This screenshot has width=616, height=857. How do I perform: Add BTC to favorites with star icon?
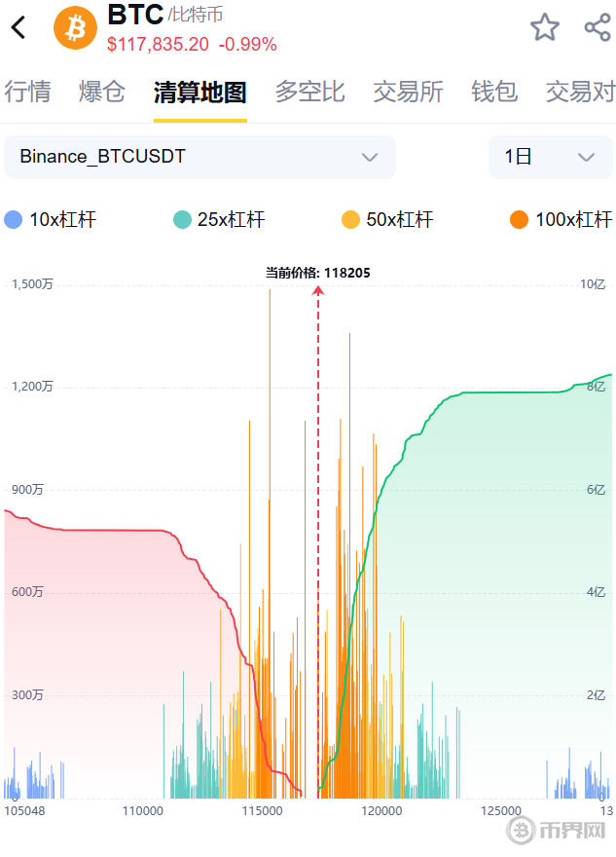[x=545, y=27]
